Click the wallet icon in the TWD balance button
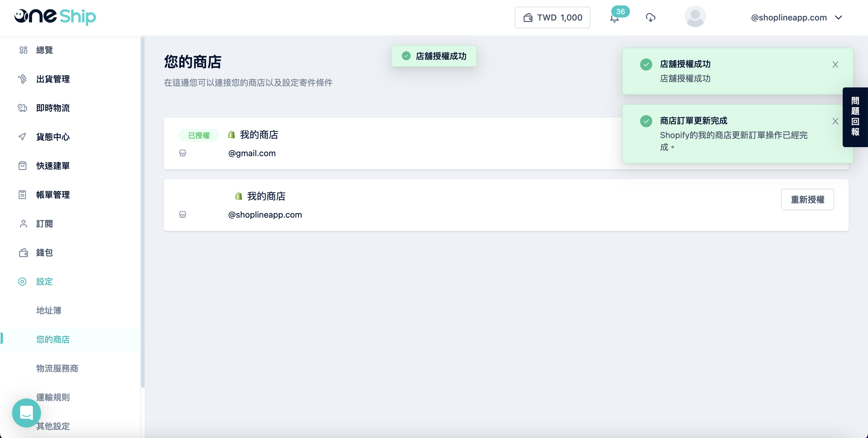The height and width of the screenshot is (438, 868). [x=528, y=17]
